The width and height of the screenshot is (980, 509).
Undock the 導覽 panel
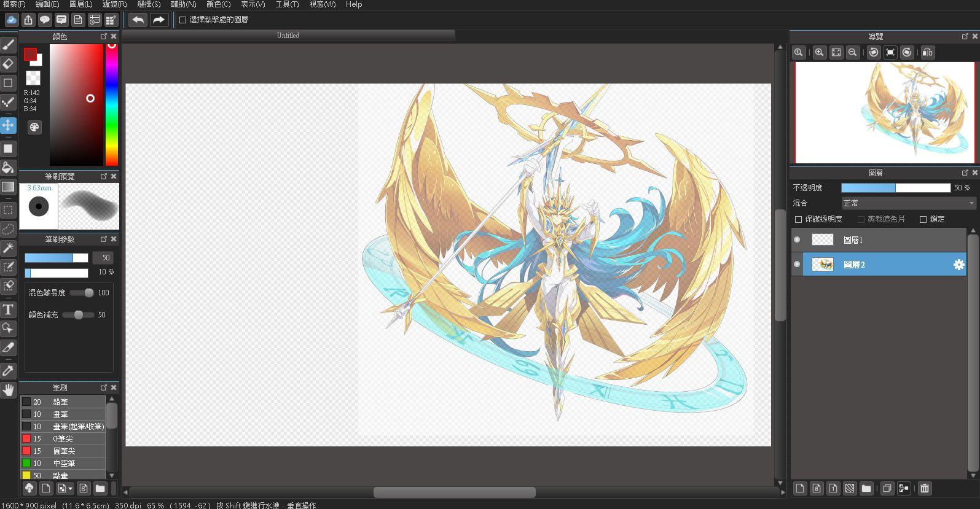(965, 36)
